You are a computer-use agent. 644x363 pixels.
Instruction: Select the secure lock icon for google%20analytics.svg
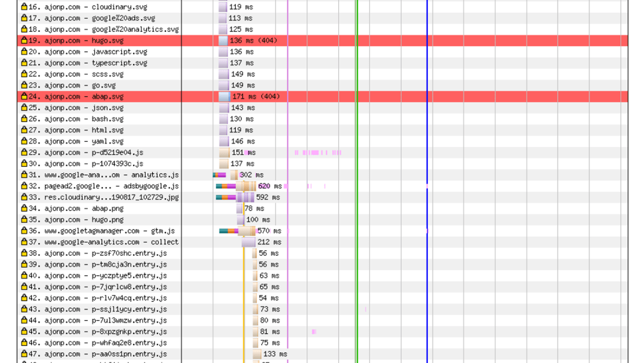tap(24, 29)
